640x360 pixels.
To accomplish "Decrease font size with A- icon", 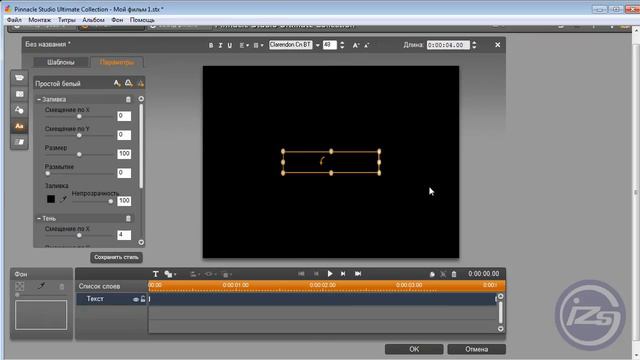I will point(366,45).
